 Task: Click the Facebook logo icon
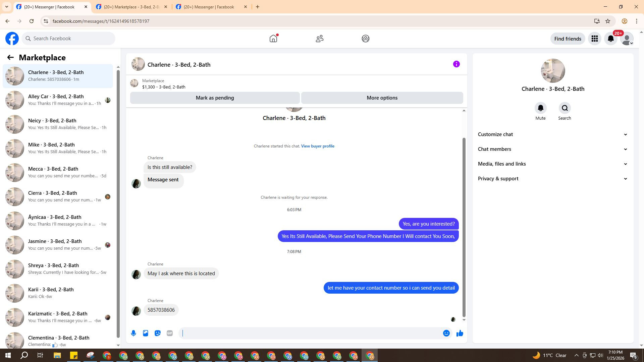point(12,39)
